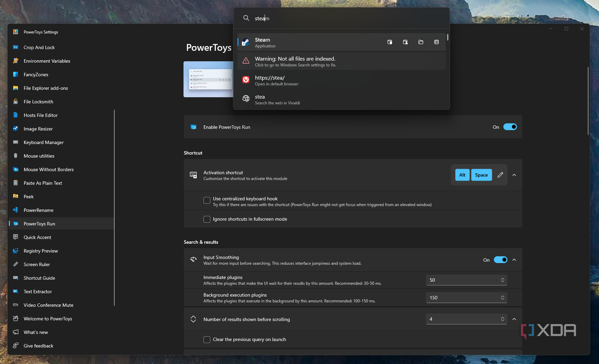
Task: Open the What's new page
Action: (x=61, y=332)
